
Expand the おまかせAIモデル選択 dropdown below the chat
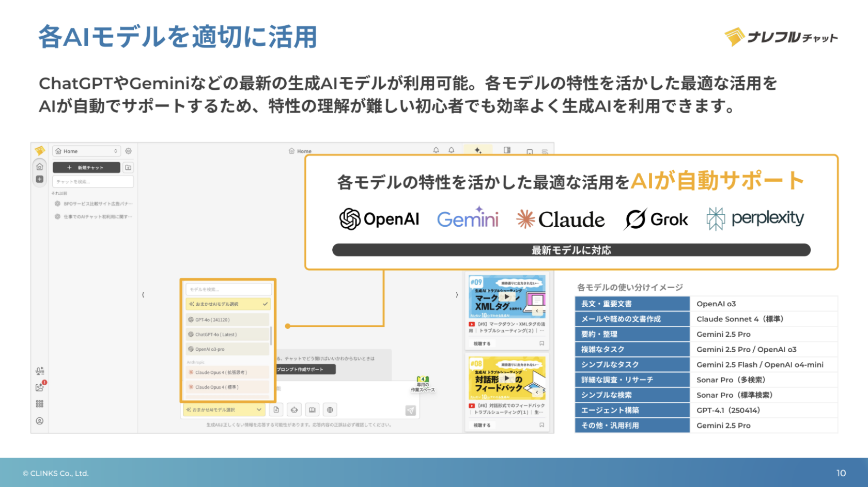click(x=224, y=410)
